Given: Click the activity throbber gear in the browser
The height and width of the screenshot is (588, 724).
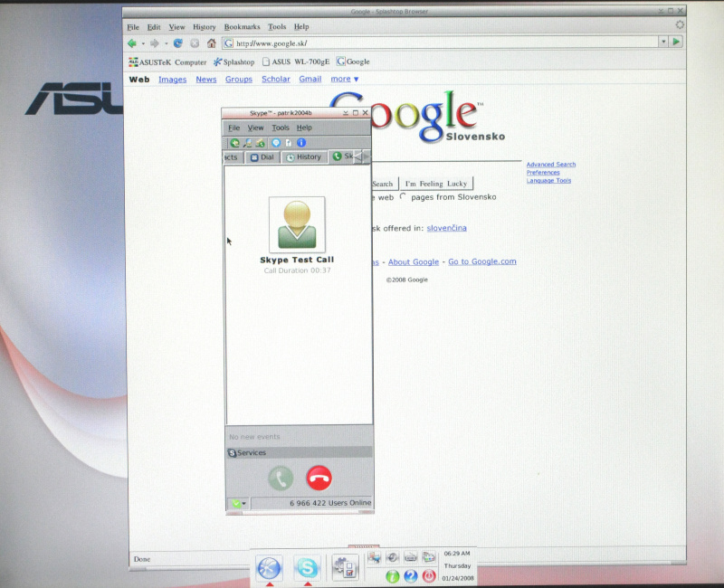Looking at the screenshot, I should [680, 25].
